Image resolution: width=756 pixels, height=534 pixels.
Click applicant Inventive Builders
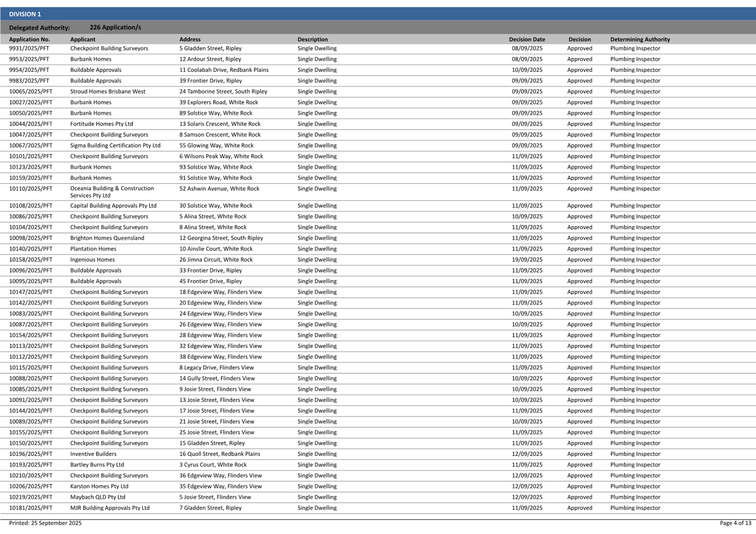point(93,454)
